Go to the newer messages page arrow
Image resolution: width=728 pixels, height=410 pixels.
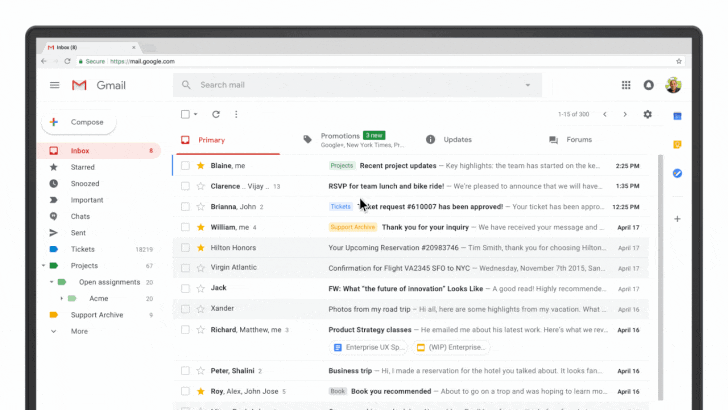pos(605,114)
